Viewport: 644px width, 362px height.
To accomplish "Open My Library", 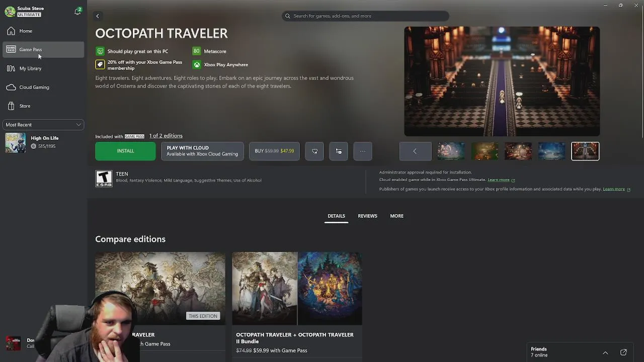I will [43, 68].
